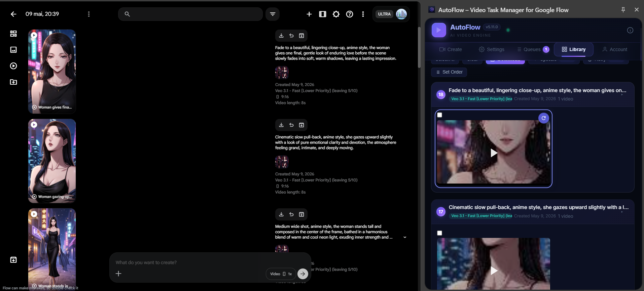This screenshot has height=291, width=644.
Task: Open Video mode selector in prompt box
Action: [281, 274]
